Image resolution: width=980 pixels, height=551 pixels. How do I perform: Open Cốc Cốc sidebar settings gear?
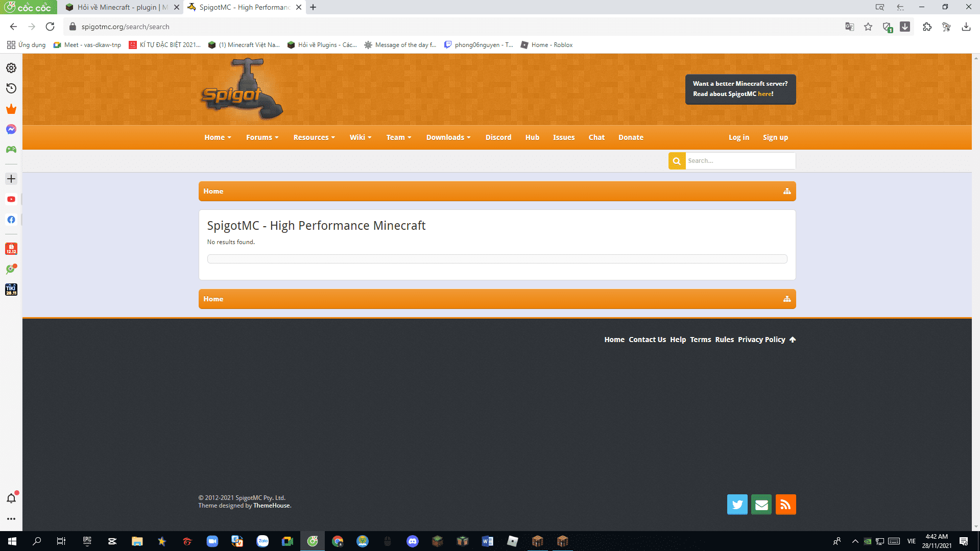[11, 68]
